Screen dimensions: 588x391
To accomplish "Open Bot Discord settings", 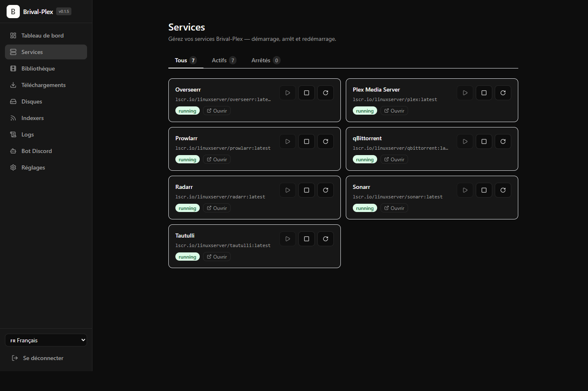I will coord(46,151).
